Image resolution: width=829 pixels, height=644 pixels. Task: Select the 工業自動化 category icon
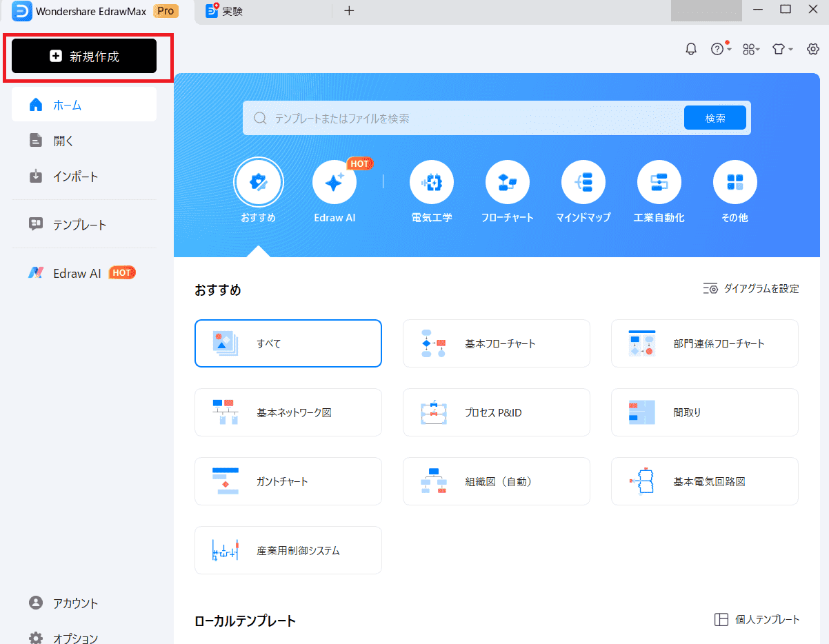click(659, 183)
